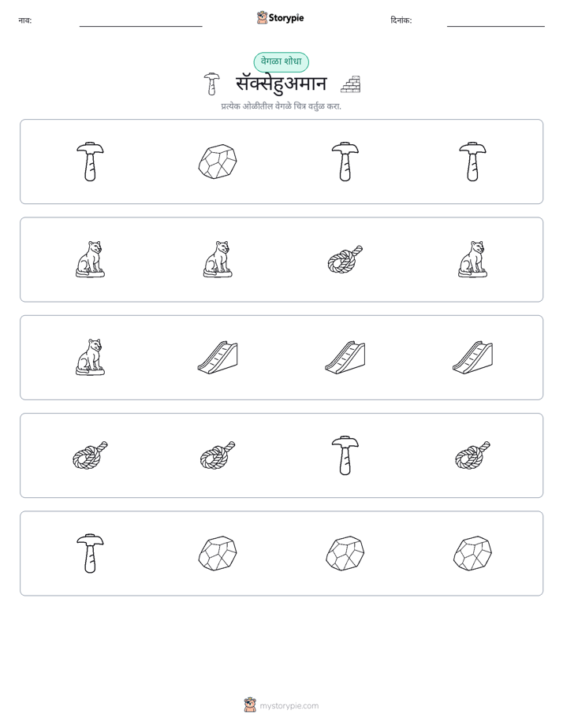Click the last cat statue in row two
This screenshot has height=728, width=563.
(x=472, y=259)
